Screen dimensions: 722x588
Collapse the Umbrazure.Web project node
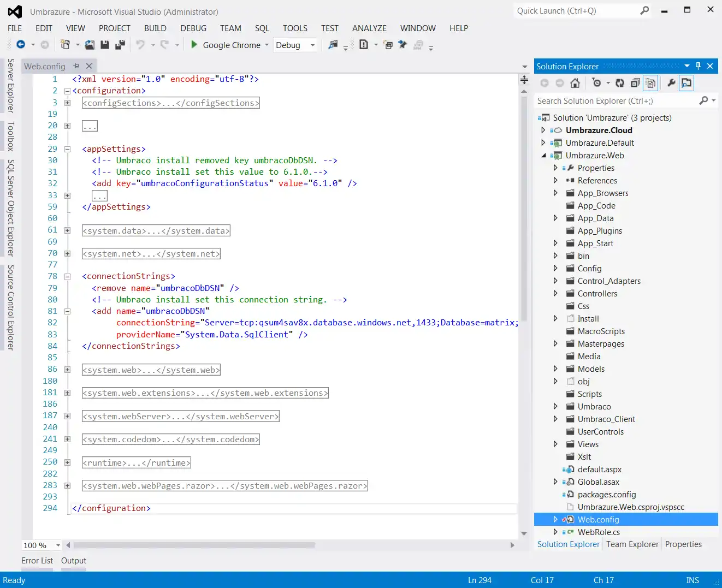(x=543, y=156)
